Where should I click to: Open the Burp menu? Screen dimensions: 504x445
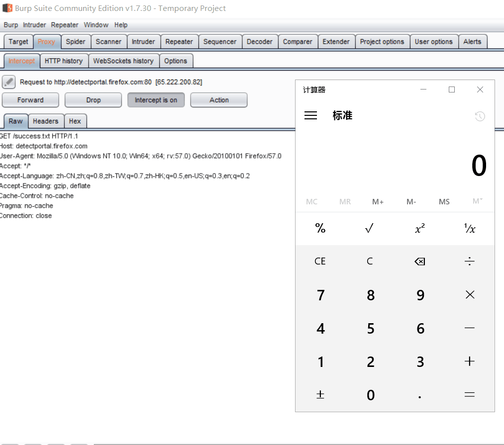[11, 25]
